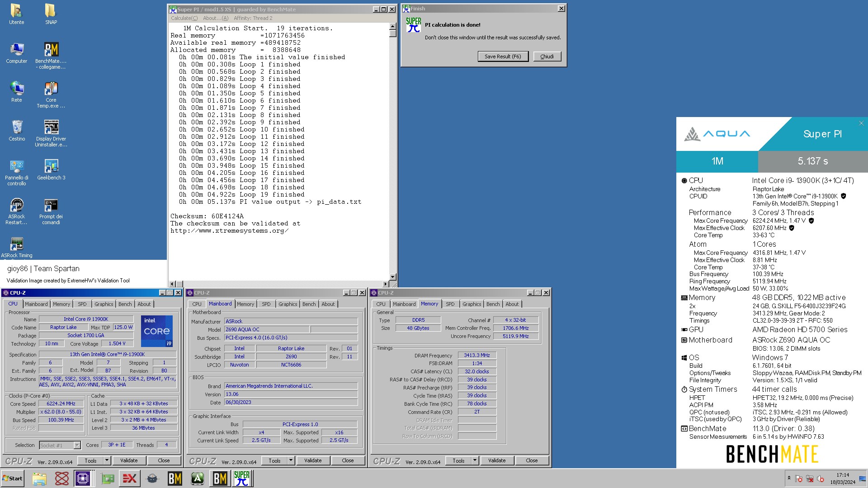Open the Cestino recycle bin

(x=16, y=131)
